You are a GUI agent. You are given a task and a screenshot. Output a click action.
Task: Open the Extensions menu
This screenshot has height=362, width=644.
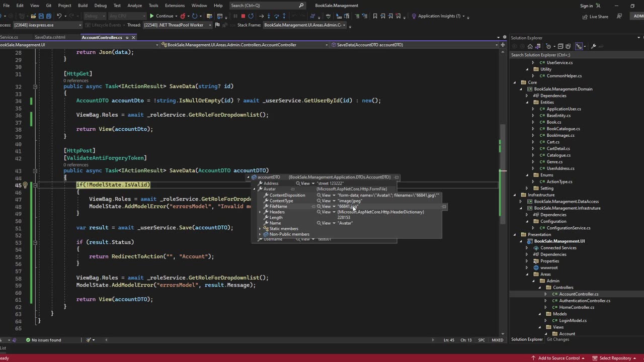[x=175, y=6]
